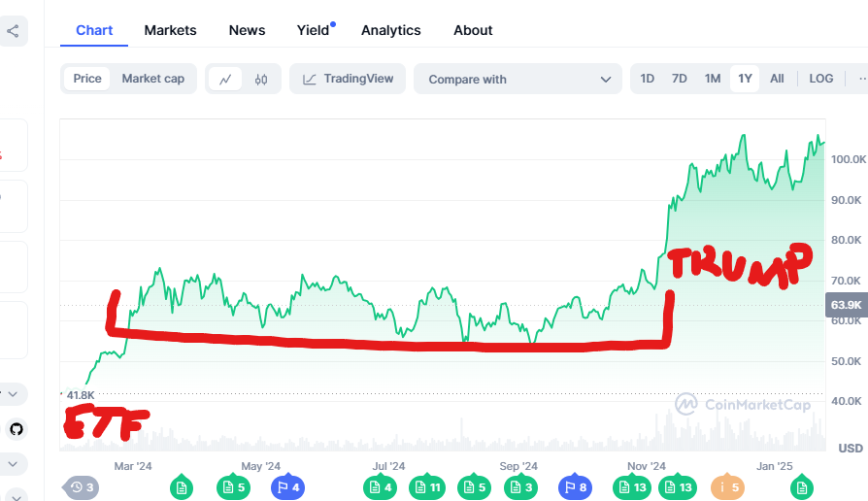Open orange info marker showing 5
Viewport: 868px width, 501px height.
(x=727, y=487)
